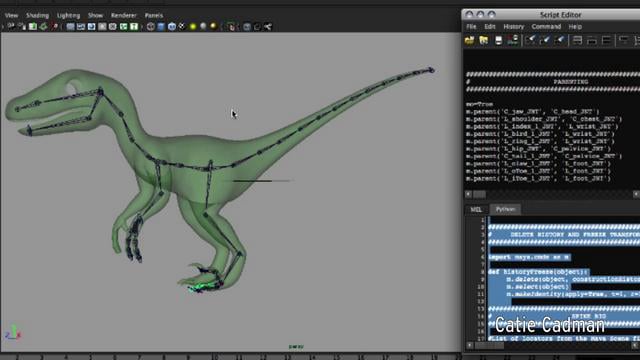Click the viewport Shadows icon

[x=203, y=27]
